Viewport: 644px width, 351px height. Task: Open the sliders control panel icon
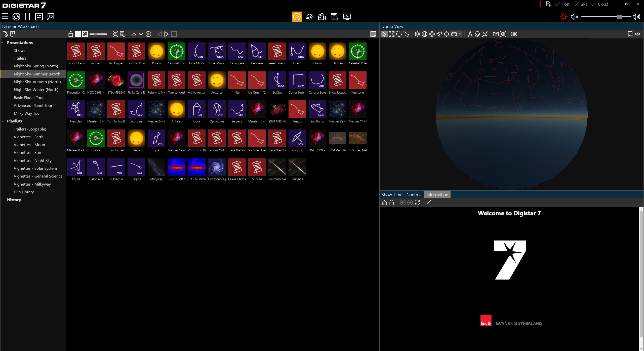click(39, 17)
